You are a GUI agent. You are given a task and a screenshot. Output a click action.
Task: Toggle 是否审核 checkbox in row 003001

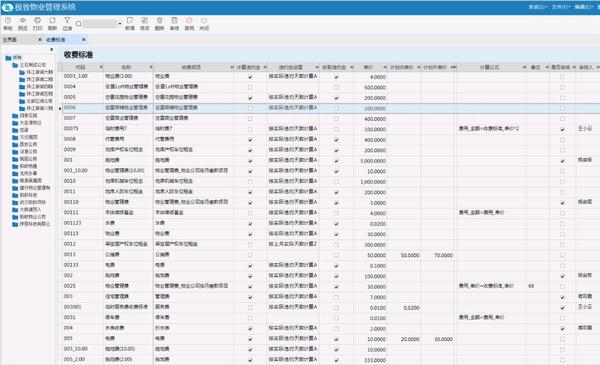pyautogui.click(x=562, y=308)
